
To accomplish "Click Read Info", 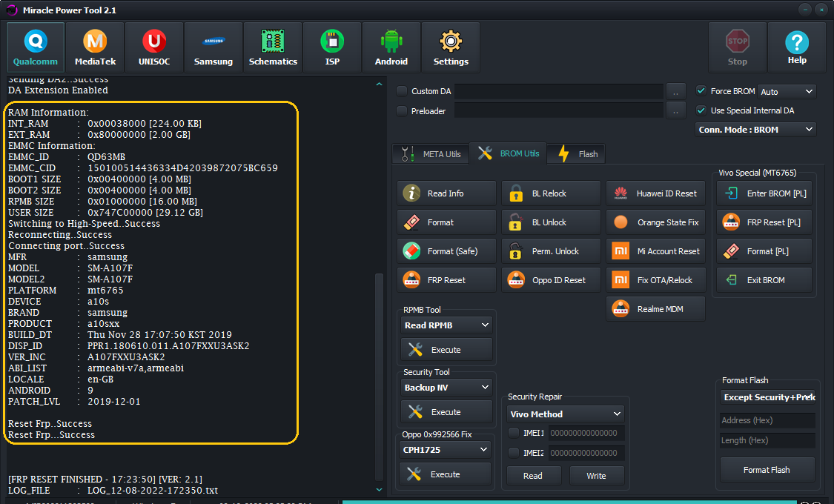I will click(x=446, y=193).
